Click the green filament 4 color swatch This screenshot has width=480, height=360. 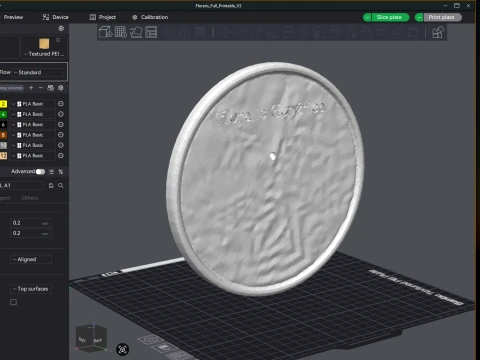tap(3, 114)
